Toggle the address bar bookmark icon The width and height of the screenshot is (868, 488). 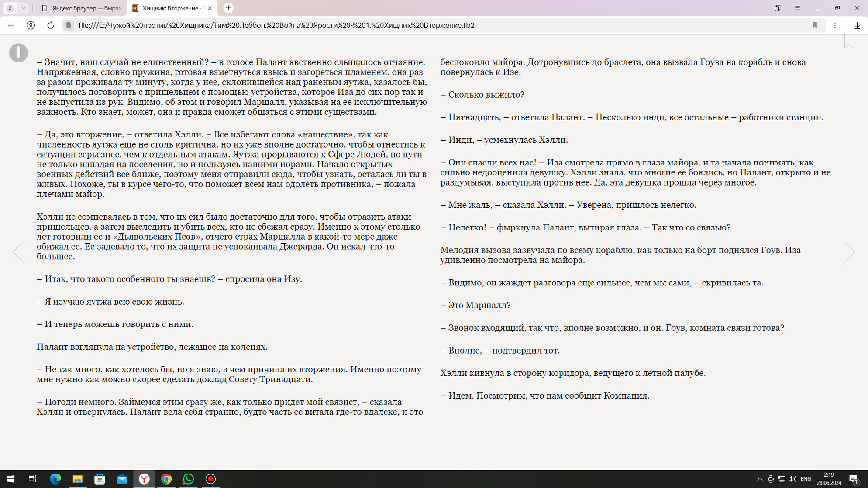pyautogui.click(x=815, y=25)
